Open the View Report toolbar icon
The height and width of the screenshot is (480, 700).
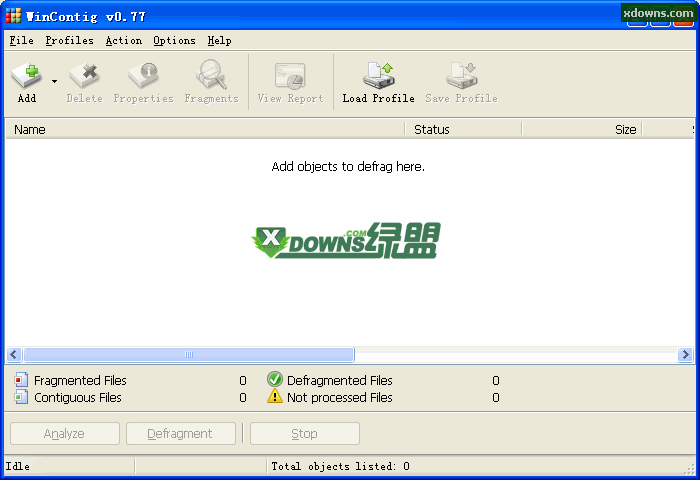290,75
